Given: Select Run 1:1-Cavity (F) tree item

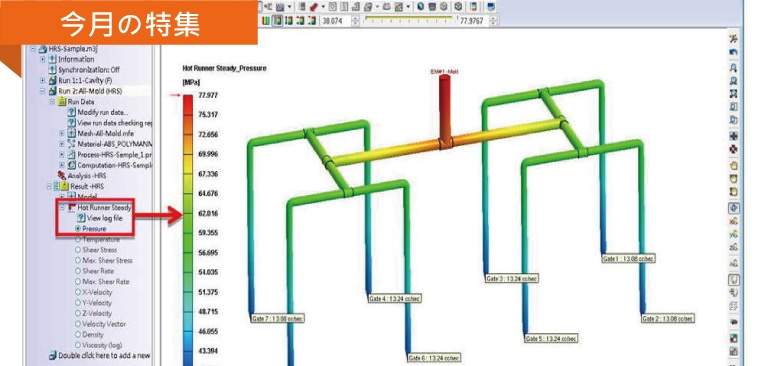Looking at the screenshot, I should click(x=81, y=80).
